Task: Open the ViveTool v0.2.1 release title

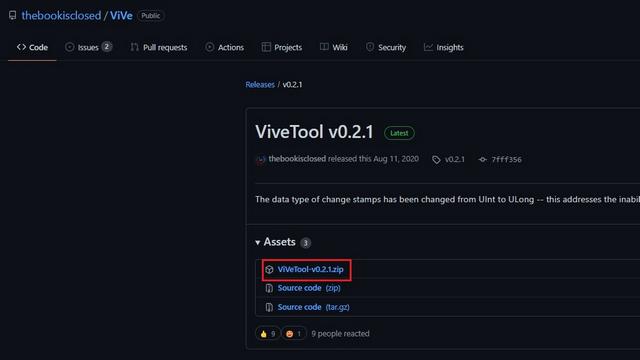Action: point(314,132)
